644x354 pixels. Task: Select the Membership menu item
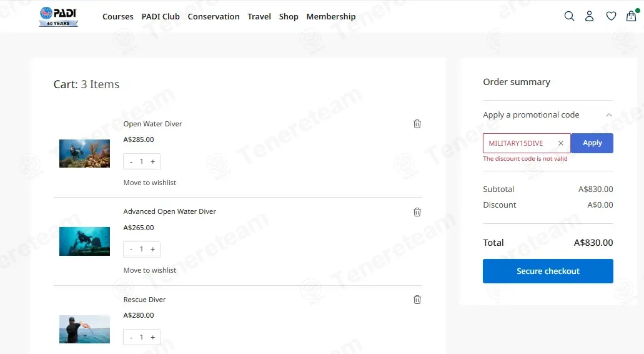pyautogui.click(x=331, y=16)
